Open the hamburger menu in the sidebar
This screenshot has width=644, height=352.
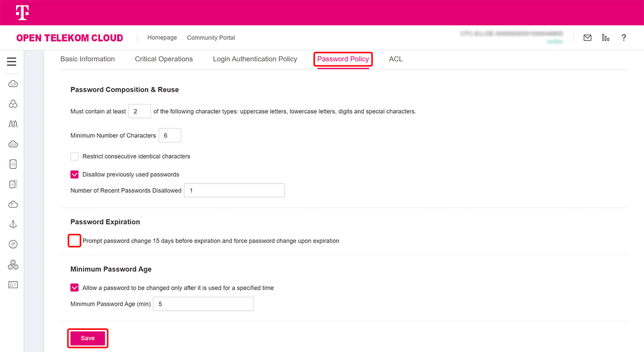click(x=12, y=62)
